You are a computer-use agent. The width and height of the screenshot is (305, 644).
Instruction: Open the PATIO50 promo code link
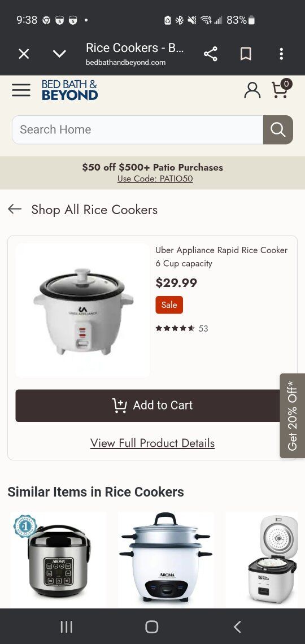pos(155,179)
